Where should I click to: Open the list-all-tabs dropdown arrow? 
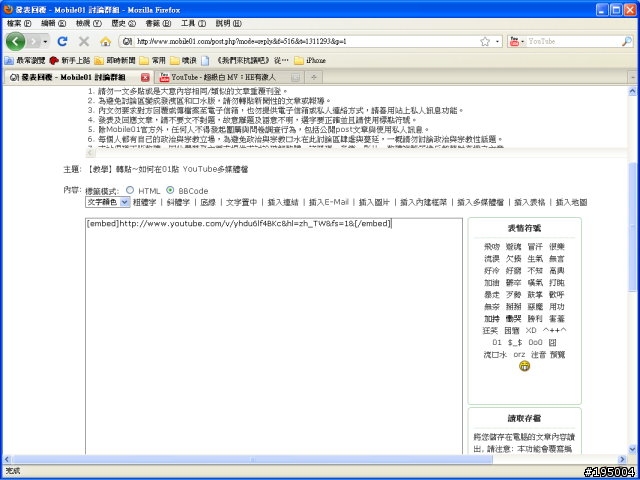[x=633, y=77]
